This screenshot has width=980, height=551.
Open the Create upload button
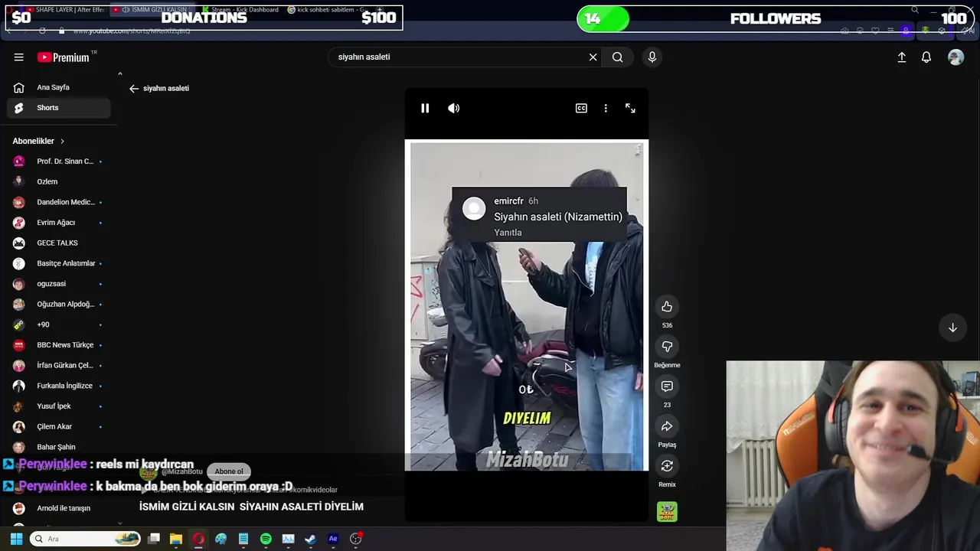point(901,57)
